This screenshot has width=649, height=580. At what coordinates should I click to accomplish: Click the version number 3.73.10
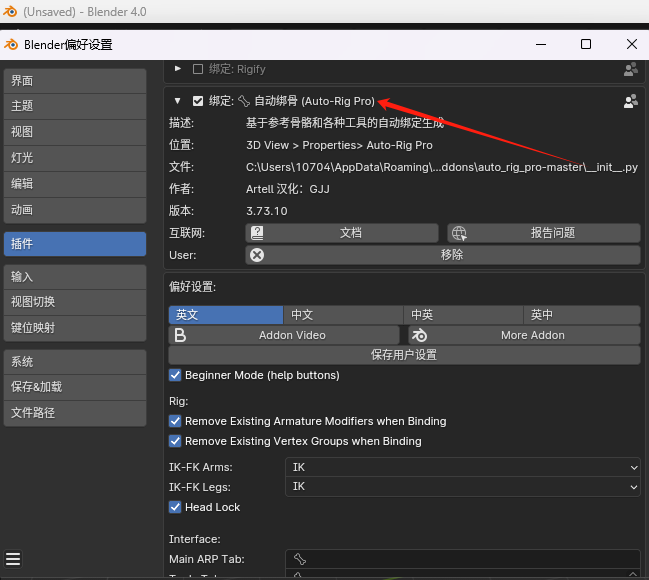267,211
